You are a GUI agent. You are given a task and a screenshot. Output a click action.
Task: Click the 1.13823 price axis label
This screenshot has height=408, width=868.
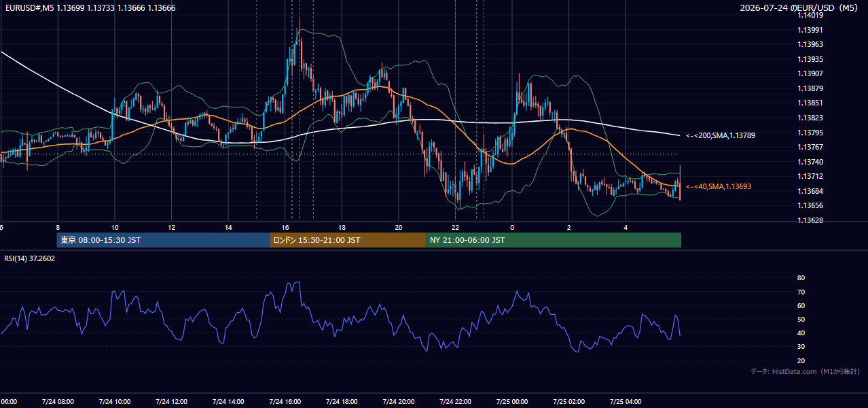tap(810, 118)
